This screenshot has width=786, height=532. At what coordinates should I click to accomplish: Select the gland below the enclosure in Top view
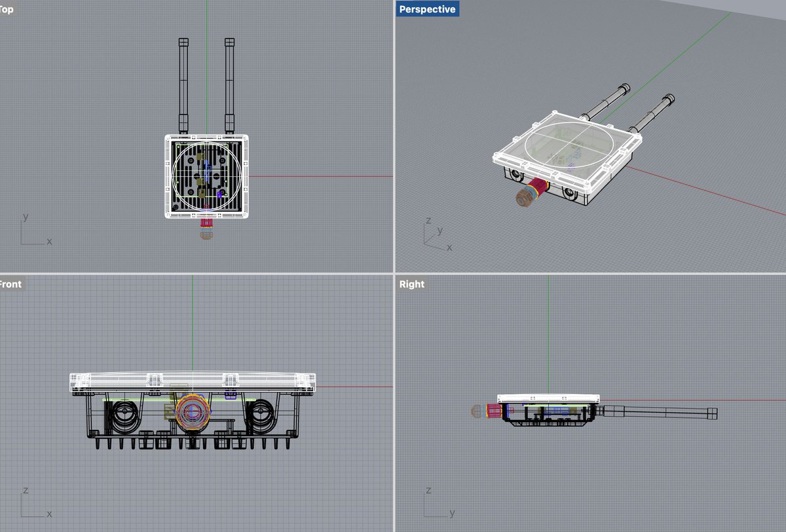tap(206, 229)
